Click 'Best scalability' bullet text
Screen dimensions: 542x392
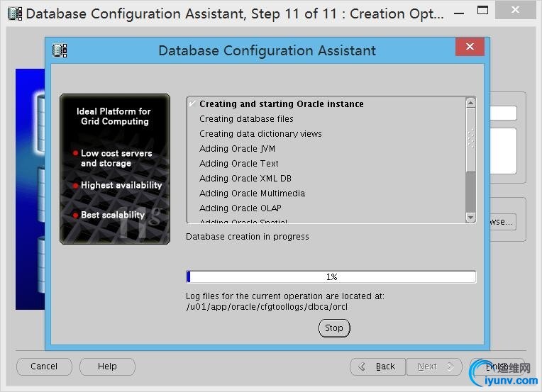click(113, 215)
